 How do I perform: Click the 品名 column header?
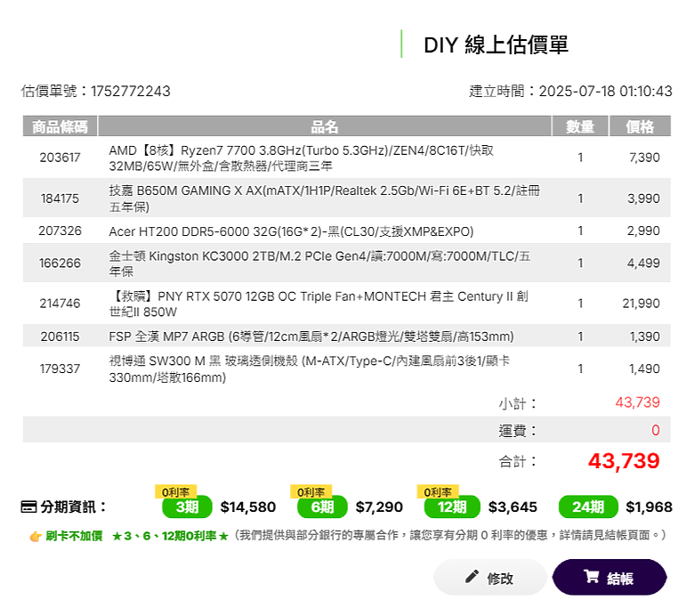click(x=325, y=126)
